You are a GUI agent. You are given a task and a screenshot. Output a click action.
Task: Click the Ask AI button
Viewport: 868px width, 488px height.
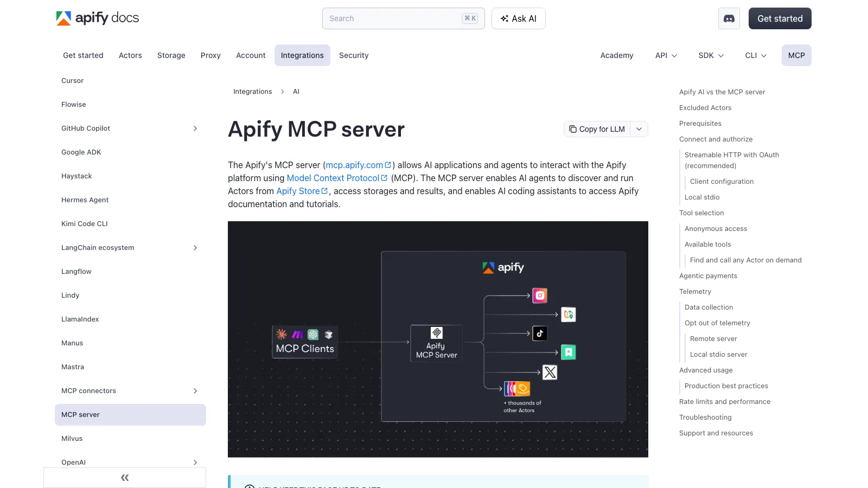(519, 18)
